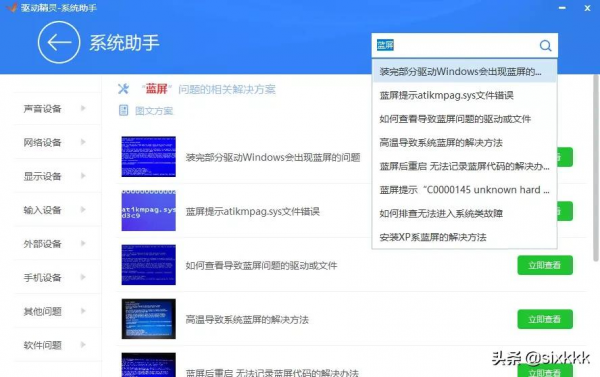This screenshot has width=600, height=377.
Task: Open 输入设备 category in sidebar
Action: coord(57,210)
